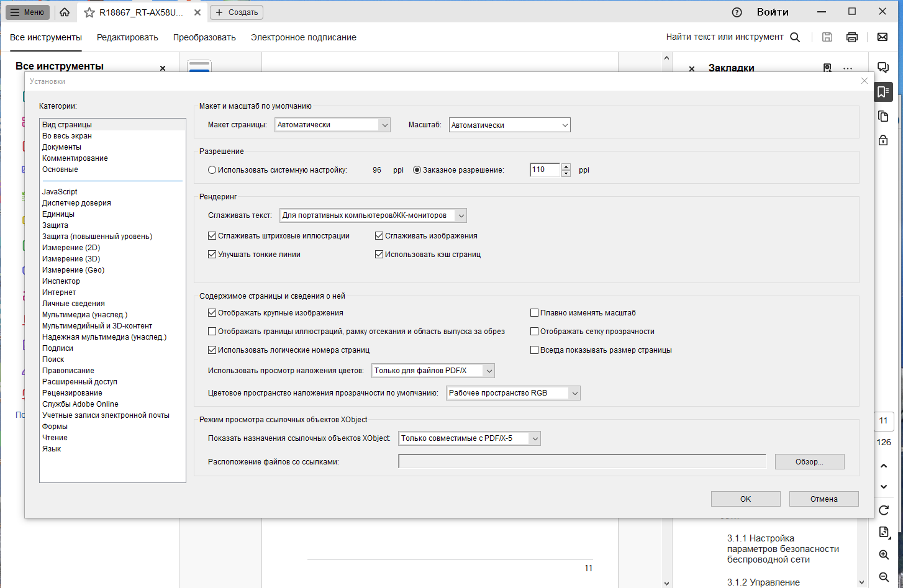This screenshot has width=903, height=588.
Task: Toggle Использовать логические номера страниц checkbox
Action: (212, 350)
